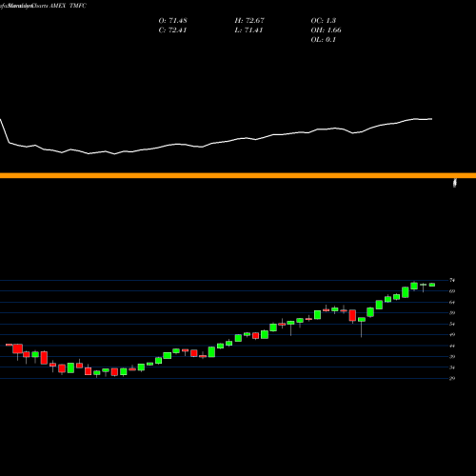The height and width of the screenshot is (476, 476).
Task: Click the 59 price axis label
Action: 452,313
